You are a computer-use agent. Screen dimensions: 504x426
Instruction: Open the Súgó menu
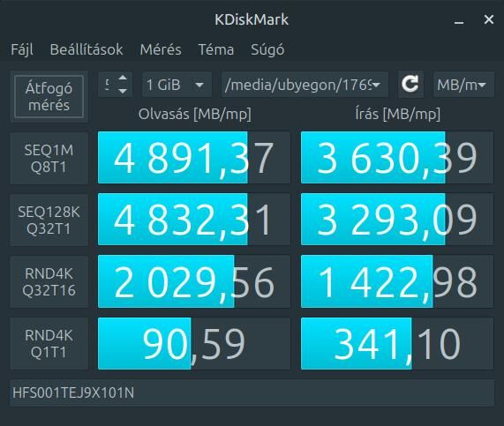267,49
